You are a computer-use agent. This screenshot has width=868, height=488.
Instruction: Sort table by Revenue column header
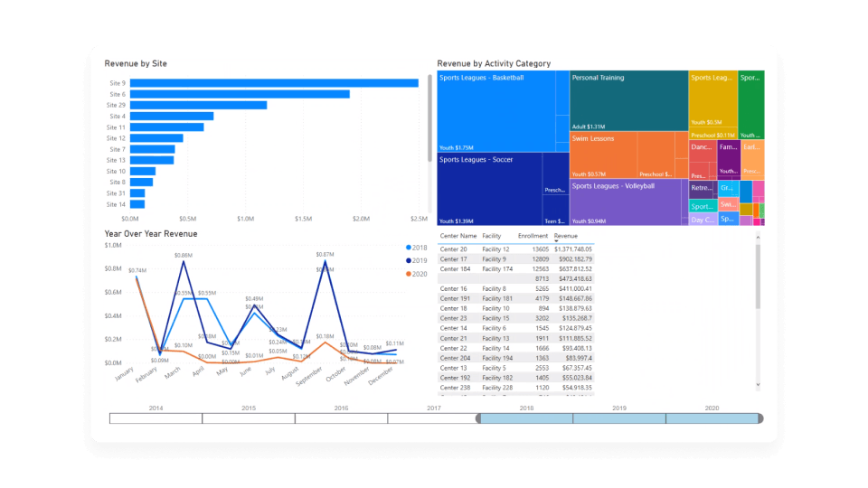(x=566, y=236)
